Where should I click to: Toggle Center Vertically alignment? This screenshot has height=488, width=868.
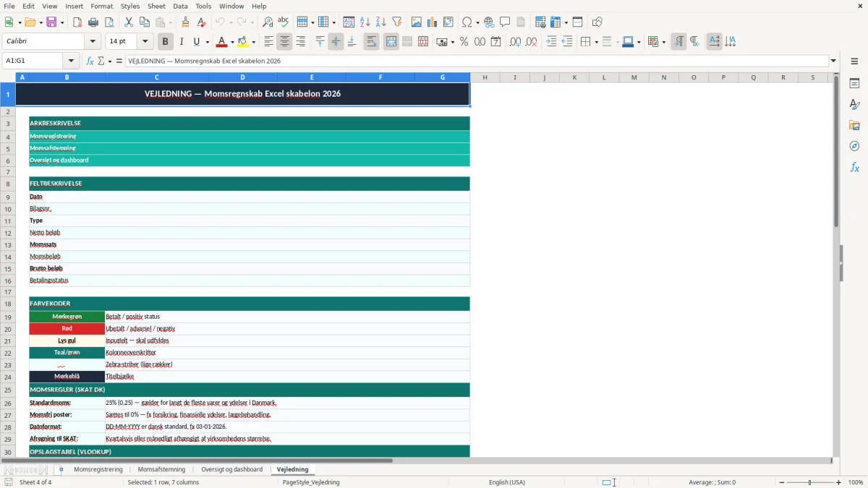[x=336, y=42]
